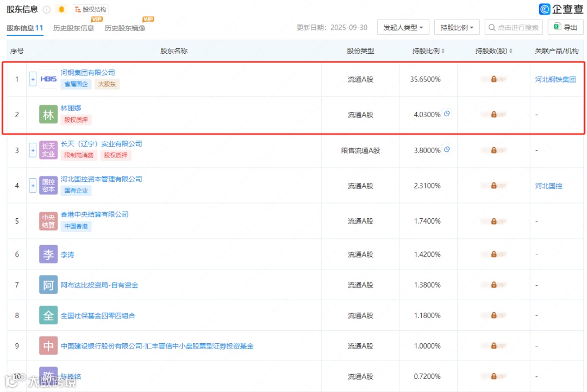The height and width of the screenshot is (392, 587).
Task: Open 全国社保基金四零四组合 link
Action: pyautogui.click(x=98, y=315)
